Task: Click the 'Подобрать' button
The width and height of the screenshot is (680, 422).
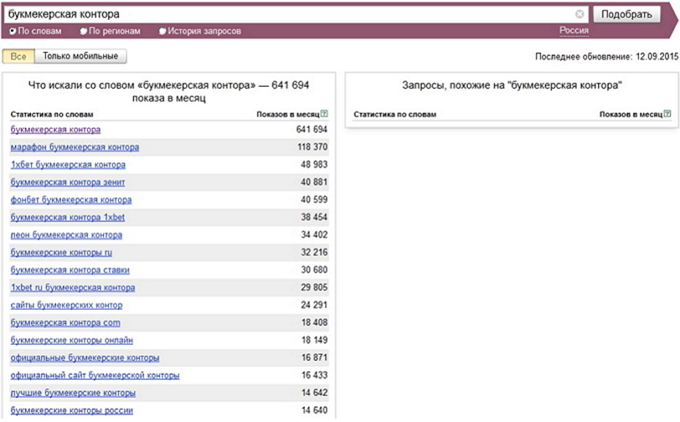Action: (626, 14)
